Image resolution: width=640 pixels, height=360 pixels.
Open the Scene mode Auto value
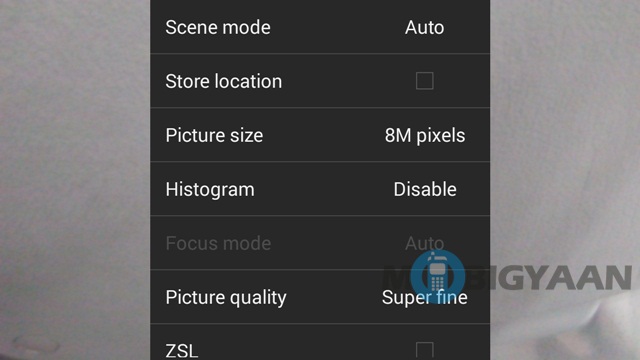(424, 28)
